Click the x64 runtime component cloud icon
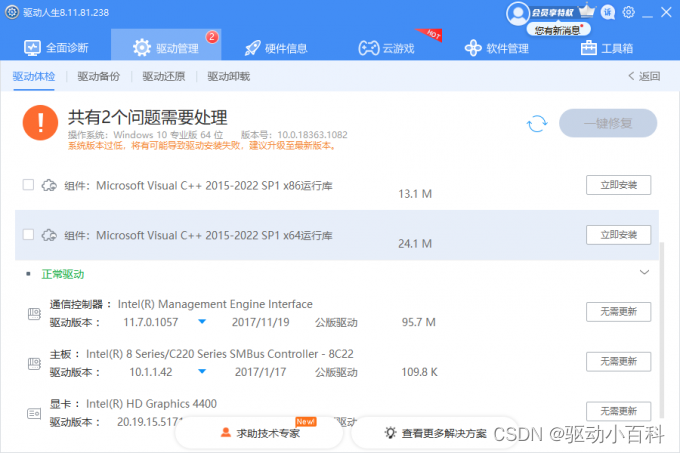Screen dimensions: 680x453 pyautogui.click(x=49, y=235)
